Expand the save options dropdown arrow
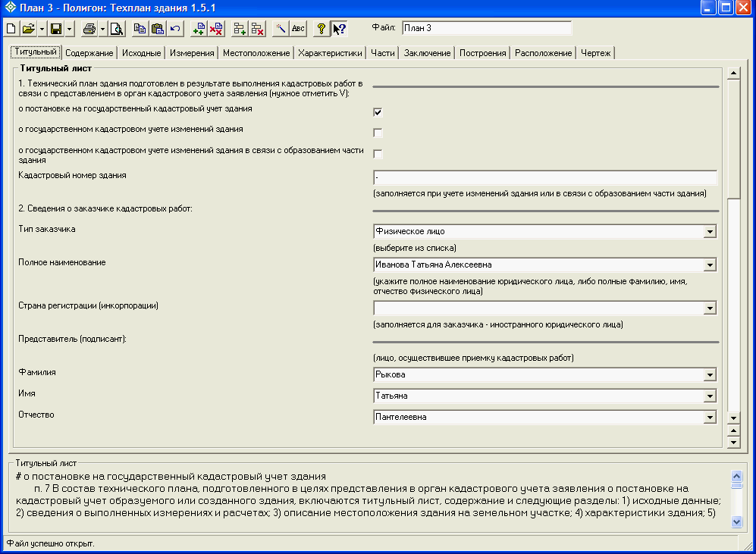 point(70,29)
